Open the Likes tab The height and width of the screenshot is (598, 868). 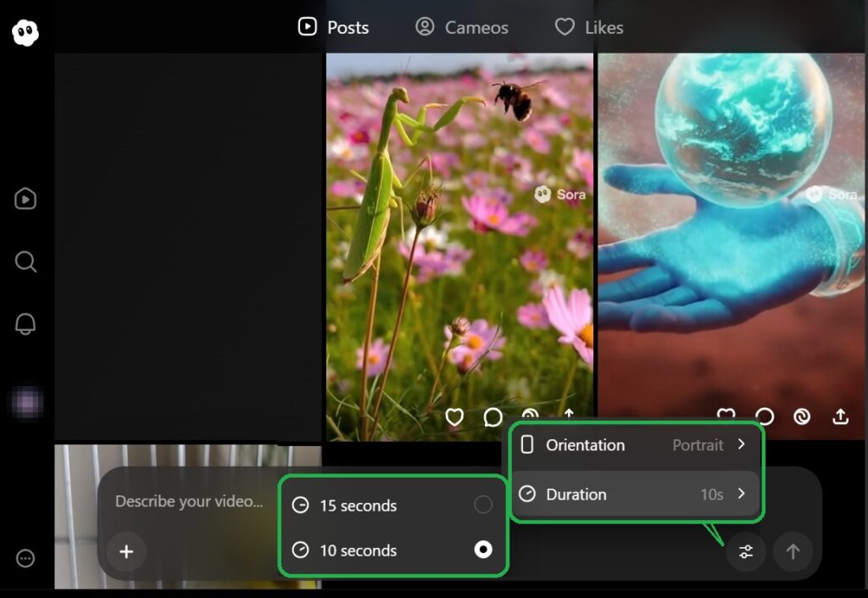[x=589, y=27]
